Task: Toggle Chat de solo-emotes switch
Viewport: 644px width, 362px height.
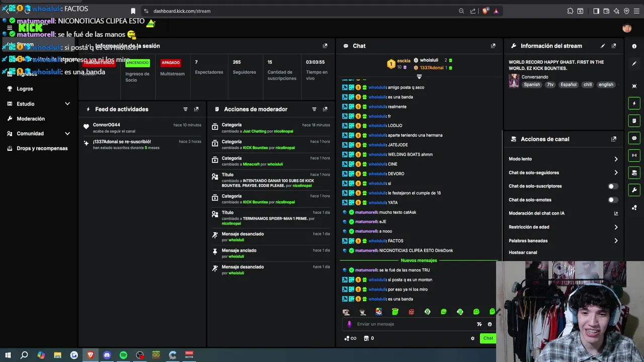Action: pos(612,200)
